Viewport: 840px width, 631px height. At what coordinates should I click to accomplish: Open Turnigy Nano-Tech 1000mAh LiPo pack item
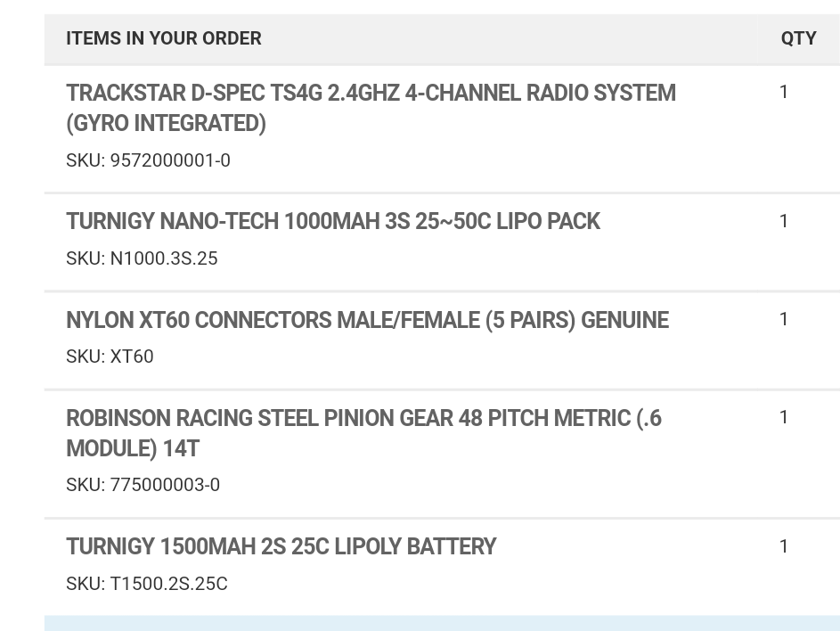(332, 221)
